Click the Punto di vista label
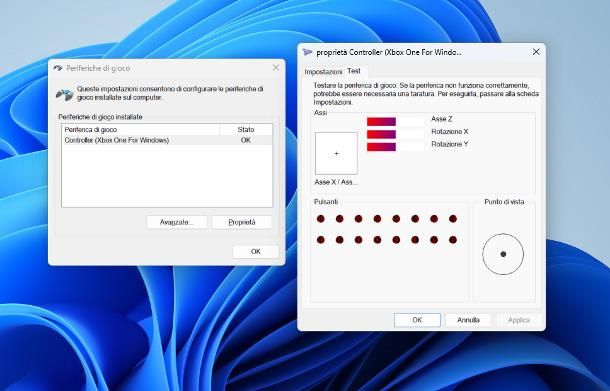This screenshot has width=610, height=391. (504, 202)
